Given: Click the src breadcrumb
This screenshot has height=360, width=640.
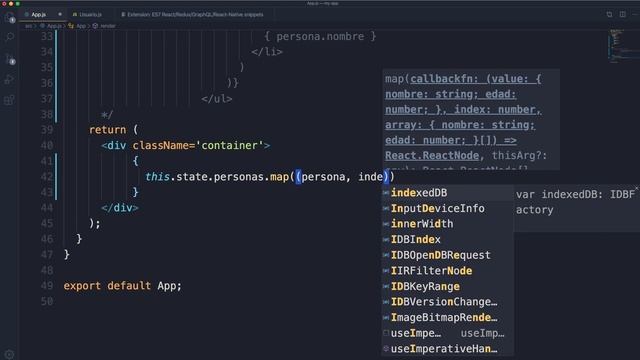Looking at the screenshot, I should [x=28, y=26].
